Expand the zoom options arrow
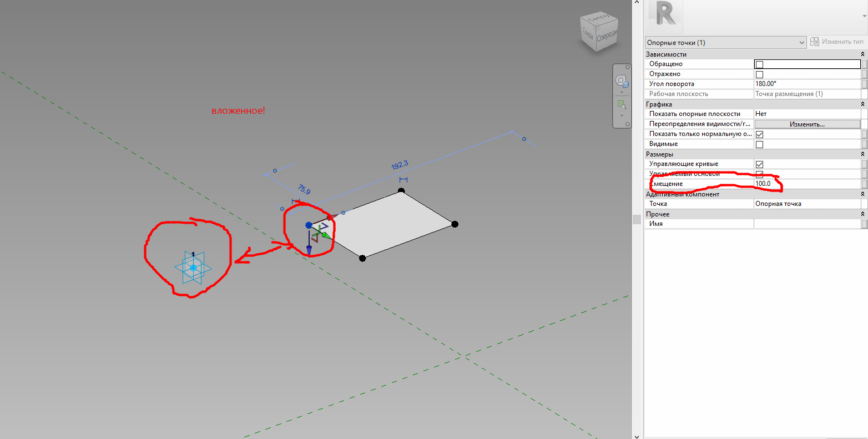 622,115
